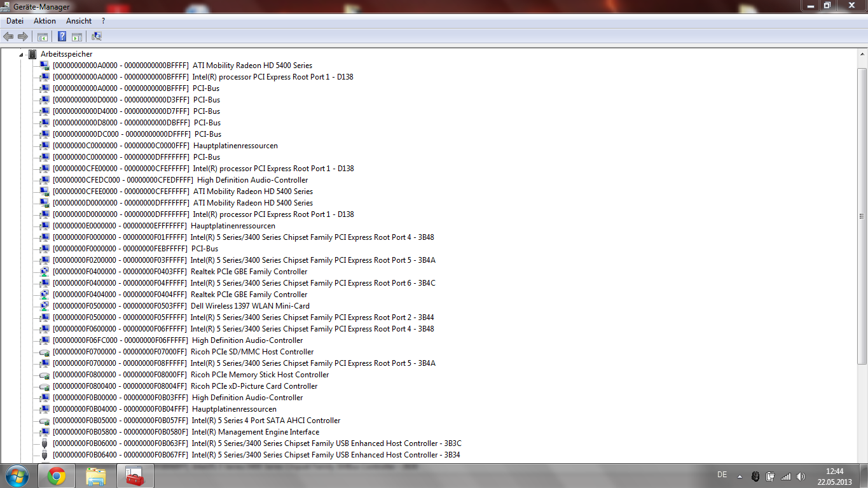The height and width of the screenshot is (488, 868).
Task: Show hidden tray icons arrow
Action: click(x=740, y=476)
